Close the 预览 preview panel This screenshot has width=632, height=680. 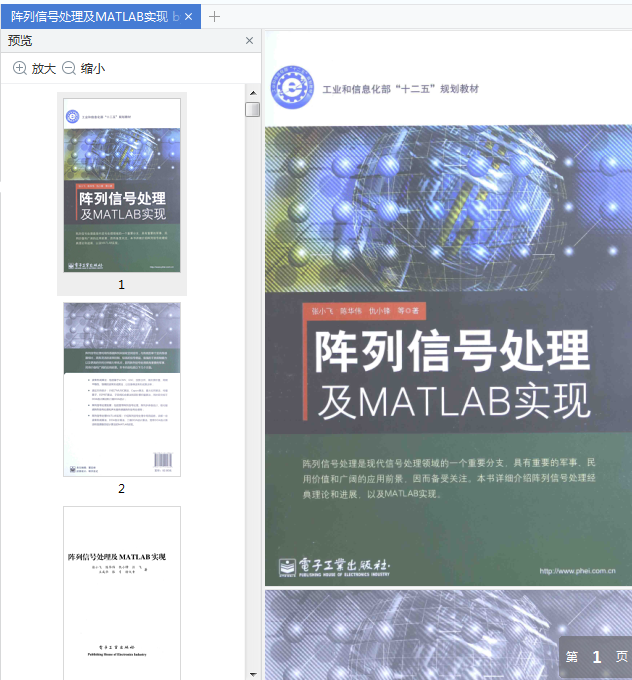click(249, 40)
